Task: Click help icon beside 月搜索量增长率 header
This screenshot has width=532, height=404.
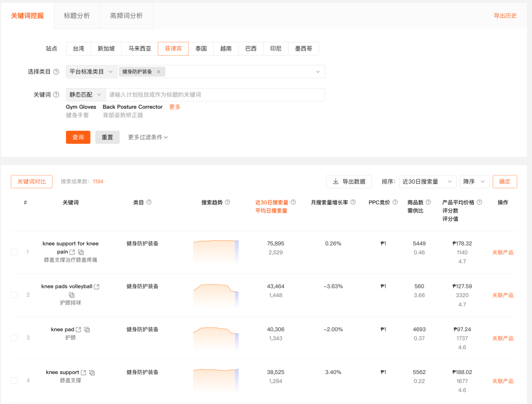Action: pos(353,202)
